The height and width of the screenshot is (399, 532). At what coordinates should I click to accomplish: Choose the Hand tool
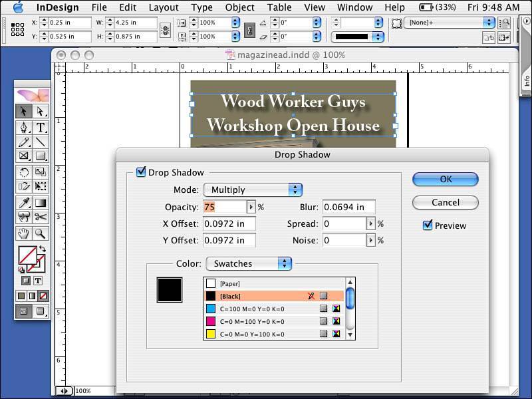click(x=24, y=233)
